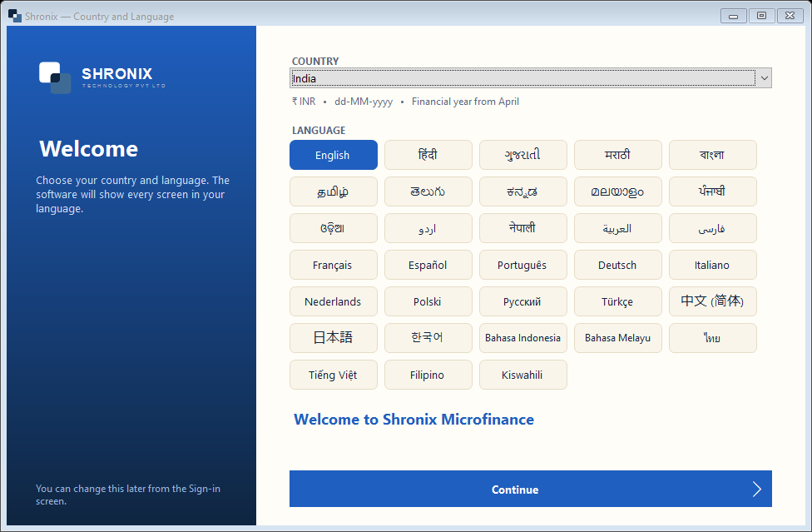Viewport: 812px width, 532px height.
Task: Pick Bahasa Indonesia language button
Action: (523, 338)
